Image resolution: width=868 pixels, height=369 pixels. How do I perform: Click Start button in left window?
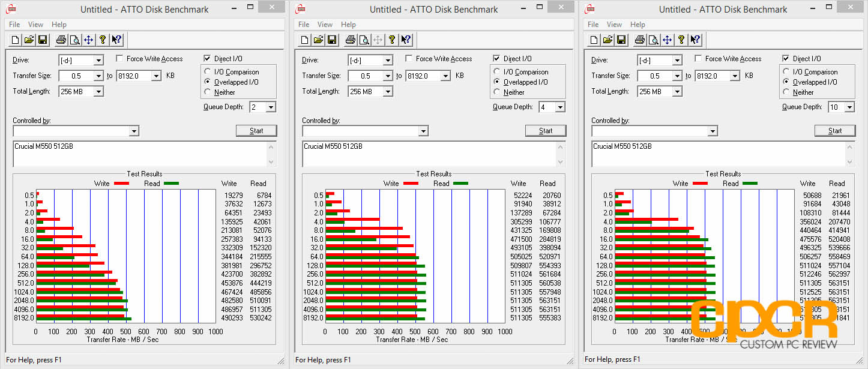point(256,131)
